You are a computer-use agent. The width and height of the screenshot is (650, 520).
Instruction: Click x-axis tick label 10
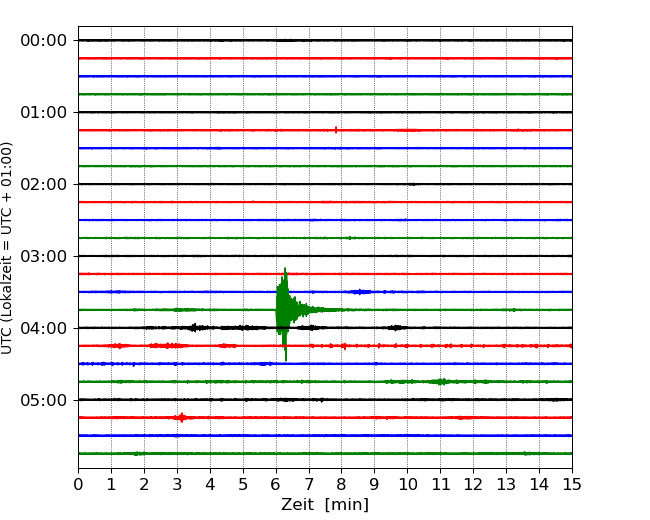click(407, 484)
